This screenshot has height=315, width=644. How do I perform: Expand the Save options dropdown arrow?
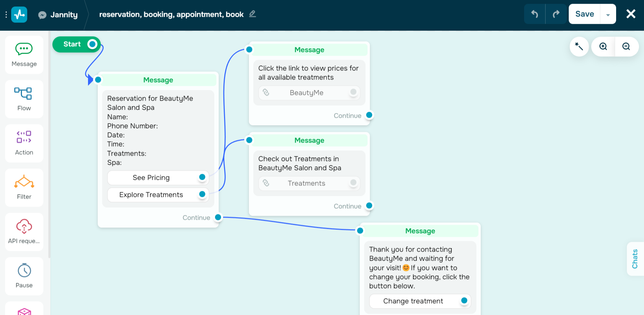tap(608, 15)
